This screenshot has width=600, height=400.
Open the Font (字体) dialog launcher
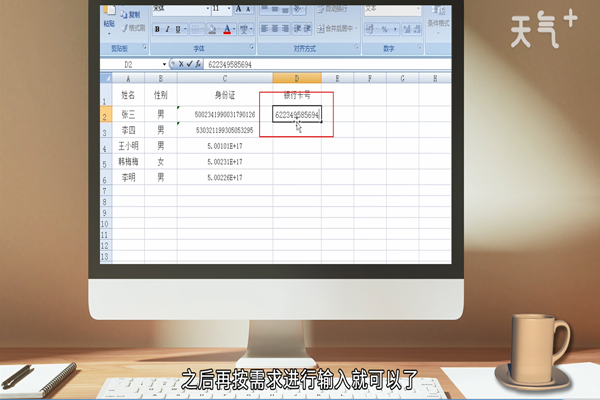[252, 47]
